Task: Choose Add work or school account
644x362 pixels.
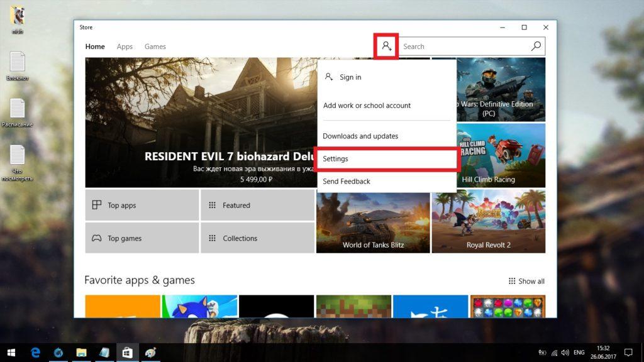Action: pyautogui.click(x=387, y=105)
